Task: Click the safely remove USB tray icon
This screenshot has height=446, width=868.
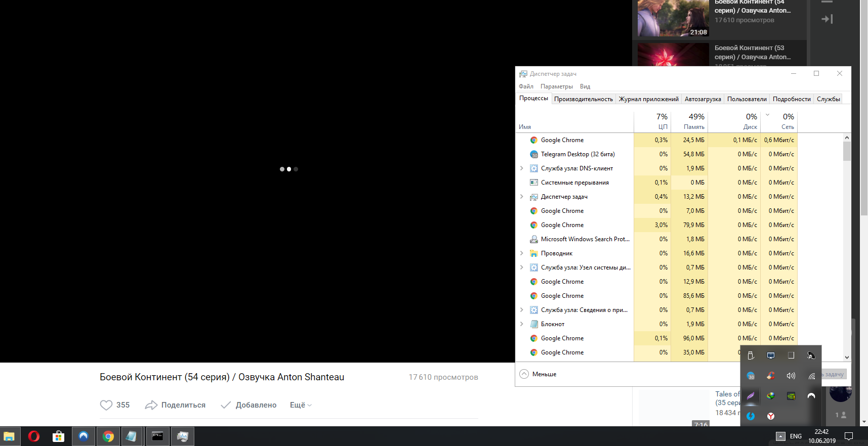Action: (751, 355)
